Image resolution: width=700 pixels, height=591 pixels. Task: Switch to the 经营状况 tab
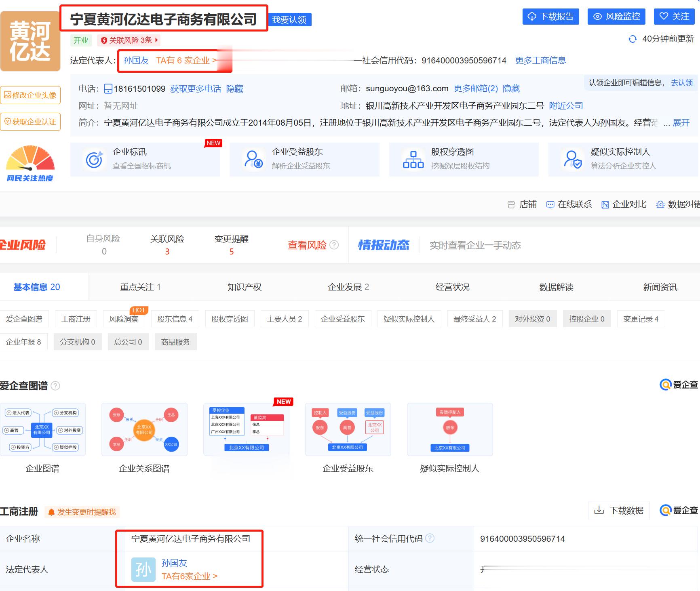click(x=452, y=287)
